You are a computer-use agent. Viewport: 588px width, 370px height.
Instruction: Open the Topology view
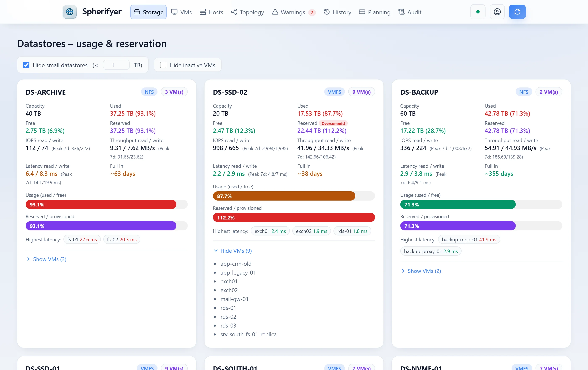point(247,12)
